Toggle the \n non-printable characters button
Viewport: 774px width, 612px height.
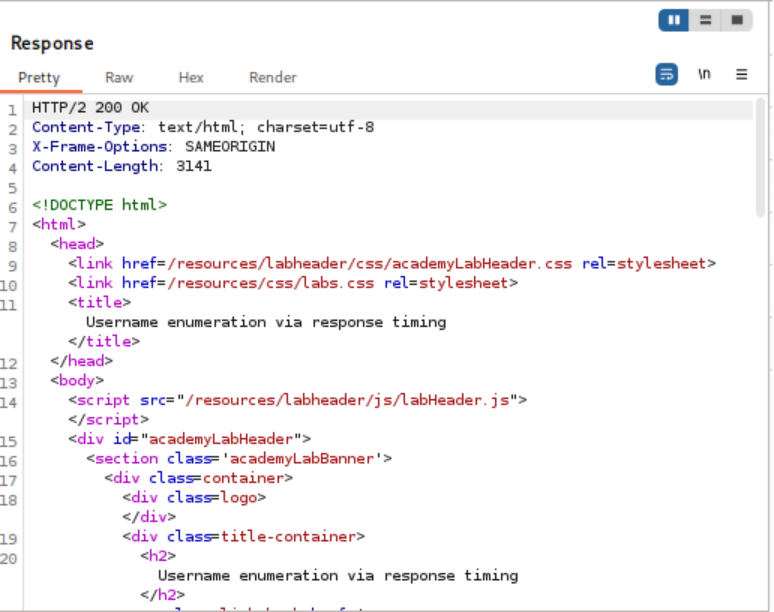(x=705, y=75)
